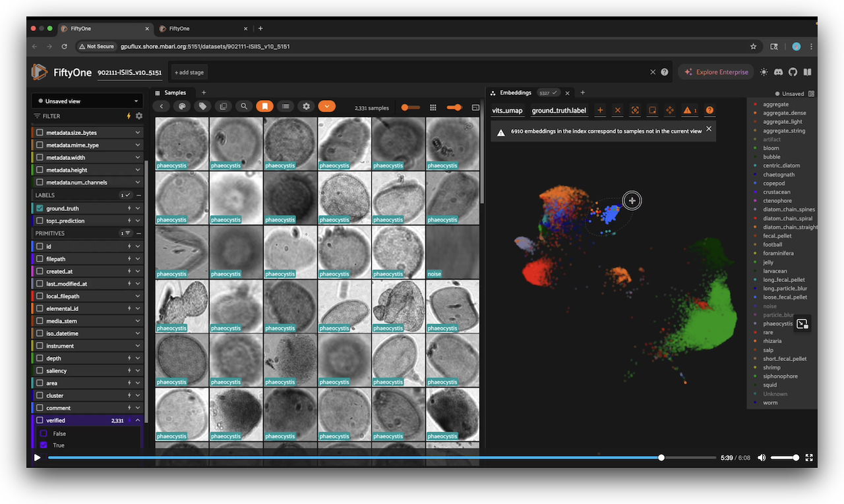844x504 pixels.
Task: Click the video progress bar
Action: tap(382, 457)
